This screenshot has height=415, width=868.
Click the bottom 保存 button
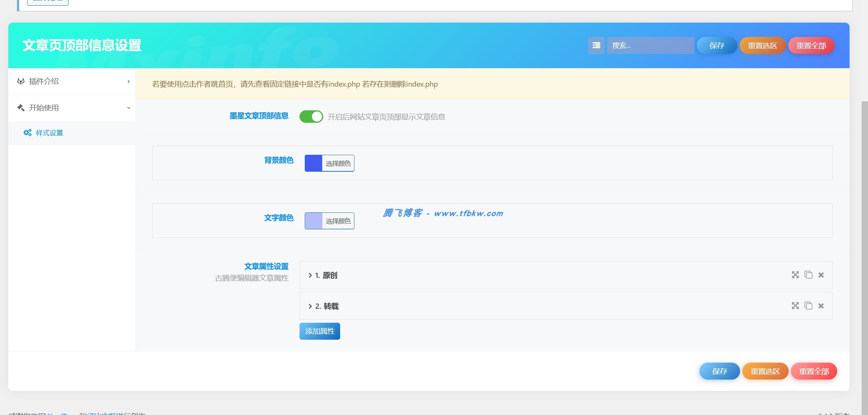coord(719,371)
